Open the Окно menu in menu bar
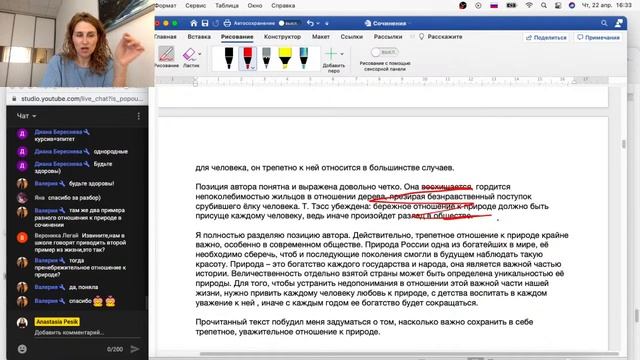Viewport: 640px width, 360px height. [x=255, y=6]
